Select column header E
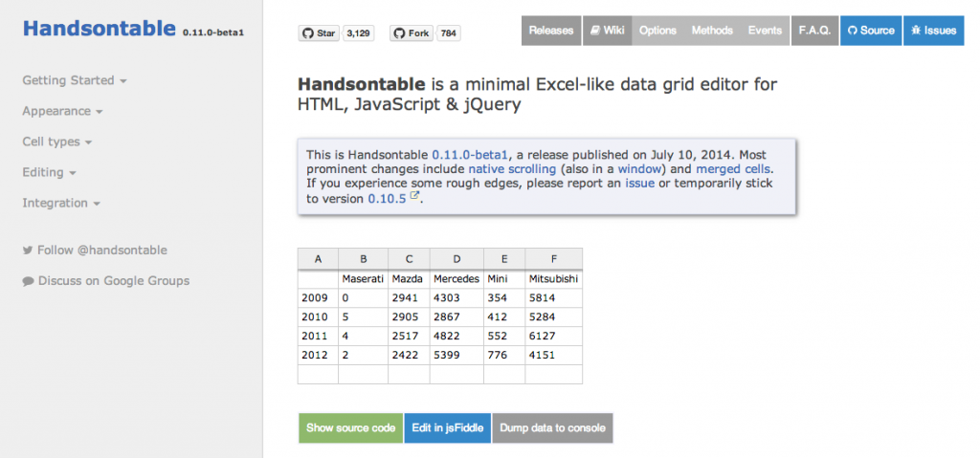 coord(504,259)
